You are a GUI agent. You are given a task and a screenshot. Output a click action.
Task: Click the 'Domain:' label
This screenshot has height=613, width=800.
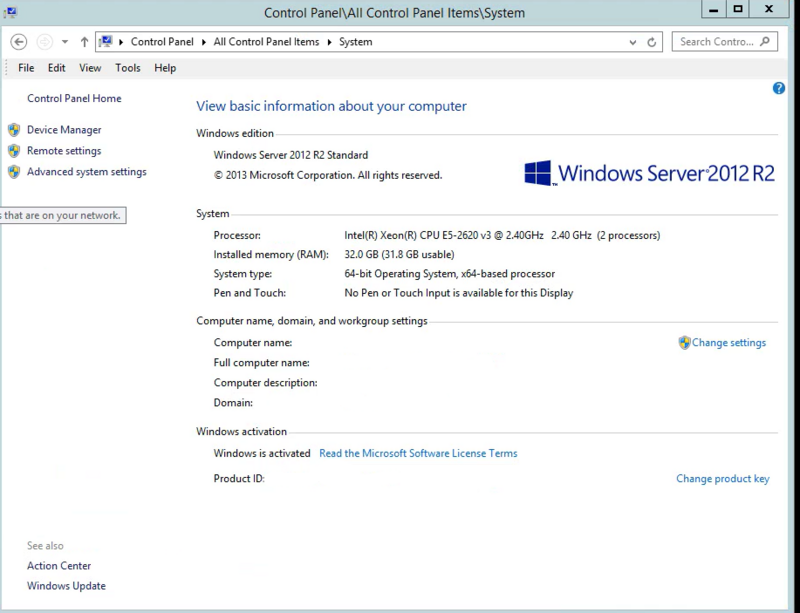[233, 403]
